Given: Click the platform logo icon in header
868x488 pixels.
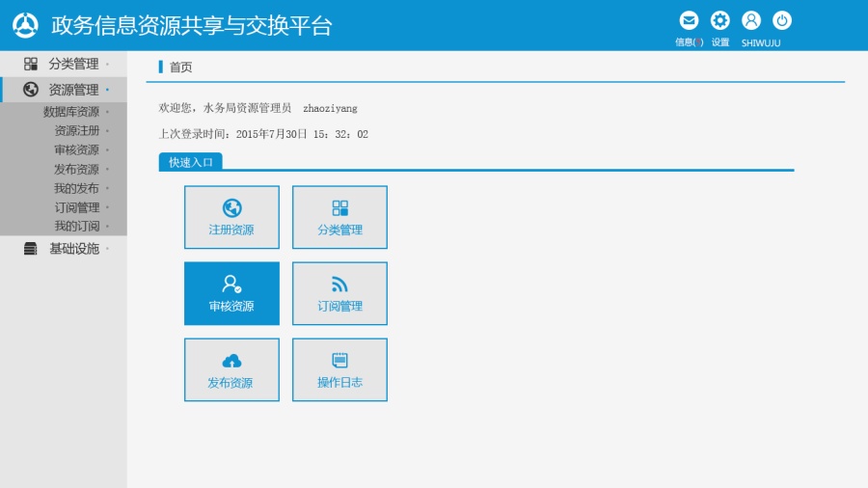Looking at the screenshot, I should click(x=25, y=25).
